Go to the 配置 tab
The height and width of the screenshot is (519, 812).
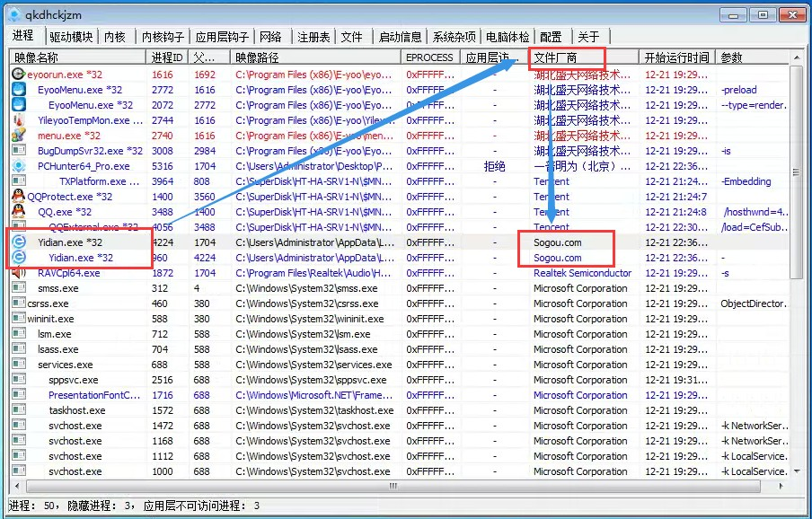point(551,37)
